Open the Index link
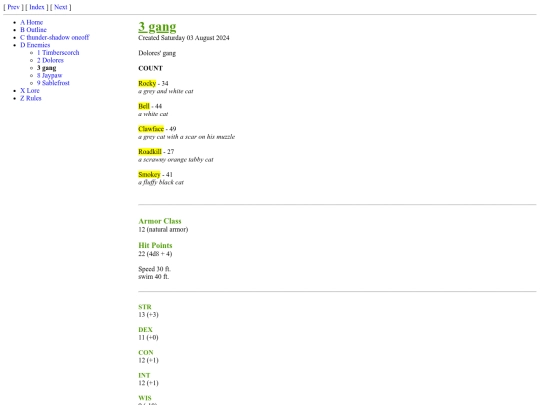The width and height of the screenshot is (540, 405). (37, 7)
